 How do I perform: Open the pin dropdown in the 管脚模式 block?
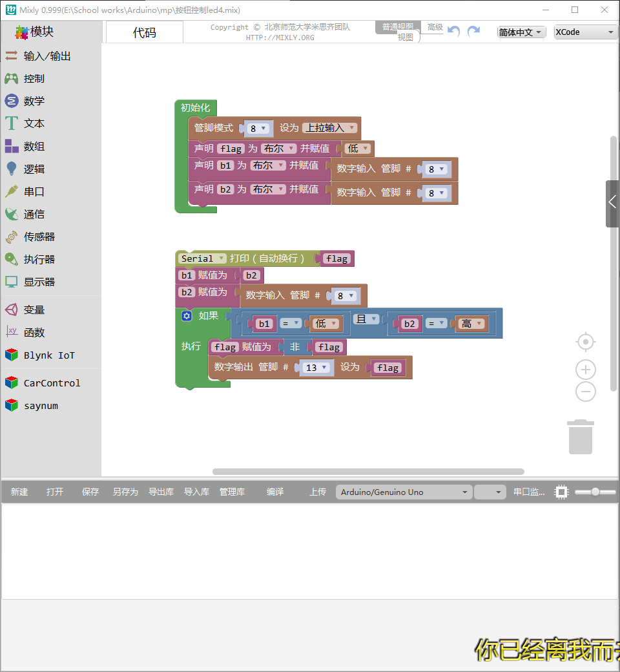258,128
